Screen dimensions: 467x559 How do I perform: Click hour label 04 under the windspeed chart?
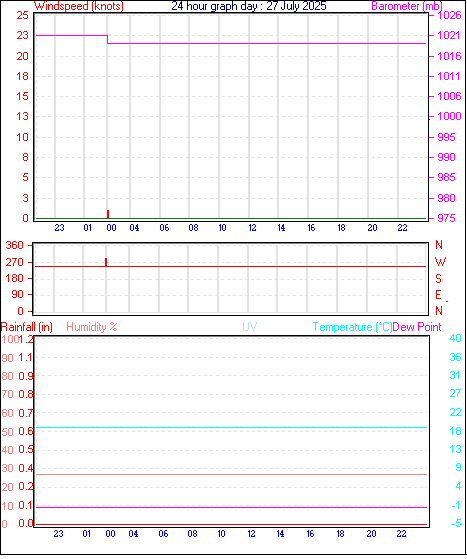134,228
